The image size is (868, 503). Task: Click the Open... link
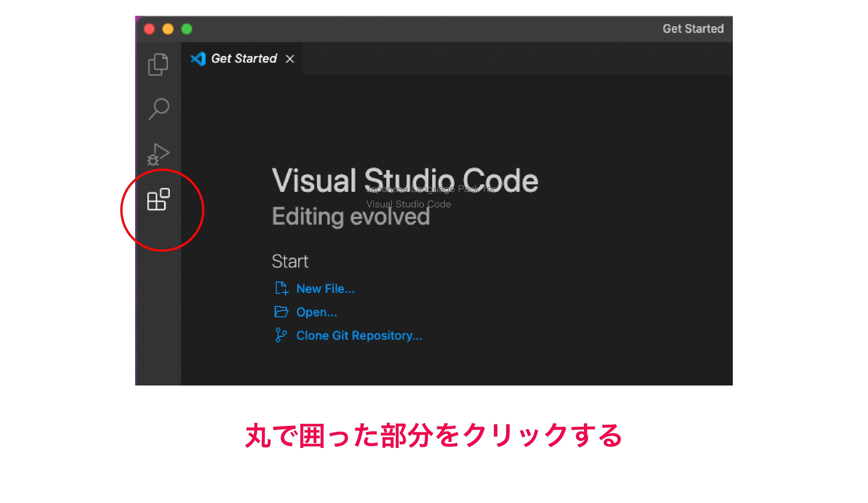[x=316, y=312]
